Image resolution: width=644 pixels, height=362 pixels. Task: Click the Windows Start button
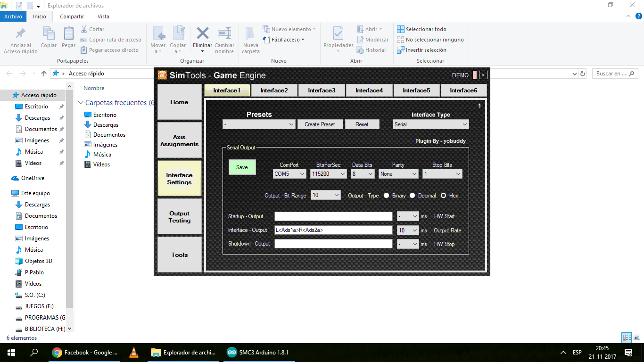(11, 353)
